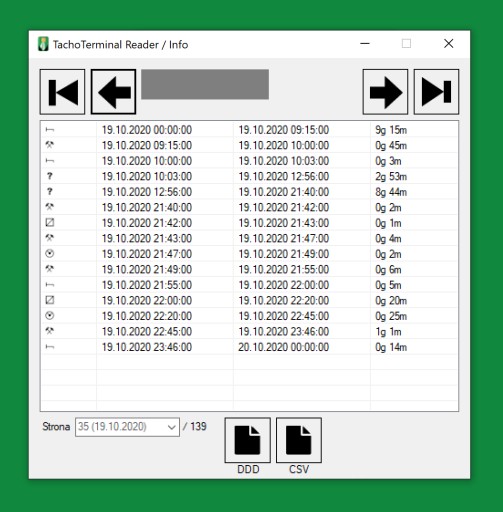The image size is (503, 512).
Task: Select the row ending 20.10.2020 00:00:00
Action: pos(249,347)
